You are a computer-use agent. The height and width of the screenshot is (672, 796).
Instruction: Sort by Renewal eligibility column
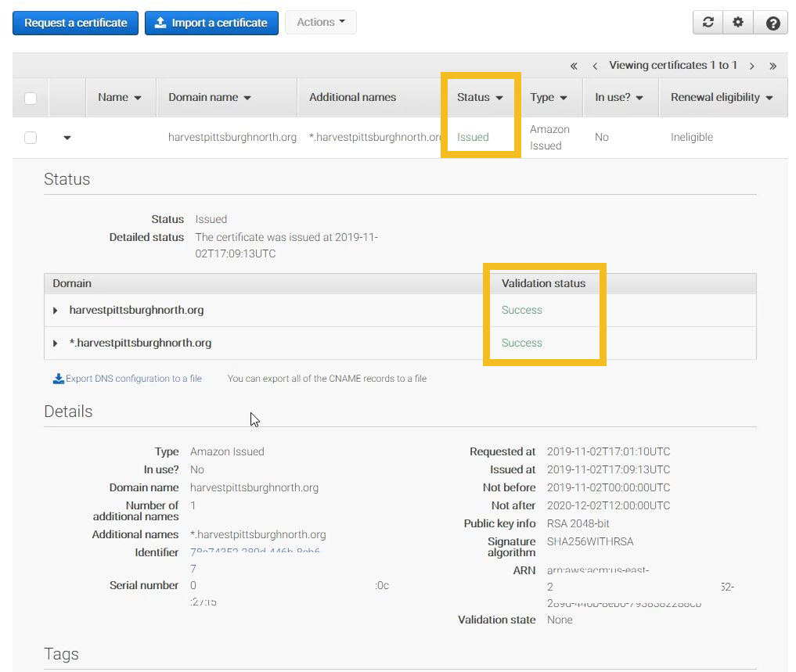tap(722, 98)
